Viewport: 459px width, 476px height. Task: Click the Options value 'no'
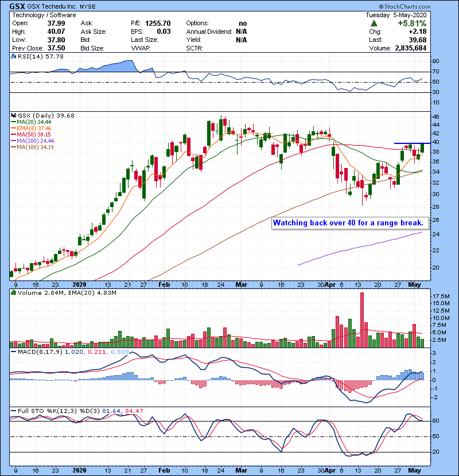(243, 24)
